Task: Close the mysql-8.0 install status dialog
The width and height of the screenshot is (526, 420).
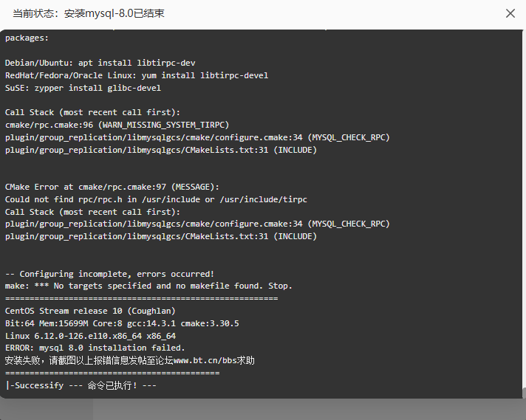Action: tap(510, 13)
